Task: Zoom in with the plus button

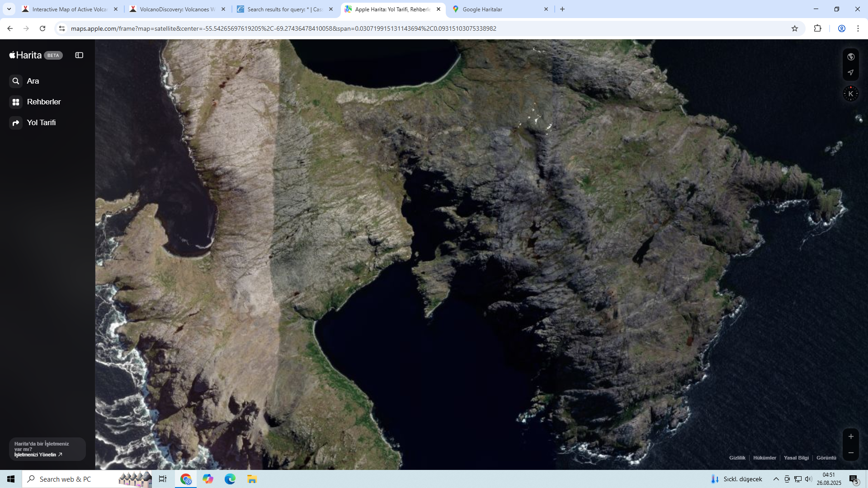Action: (850, 436)
